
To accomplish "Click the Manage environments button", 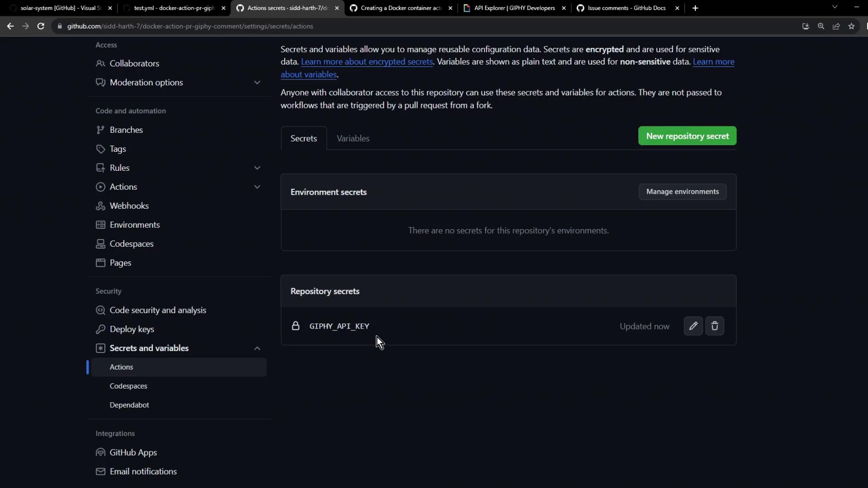I will pyautogui.click(x=682, y=192).
